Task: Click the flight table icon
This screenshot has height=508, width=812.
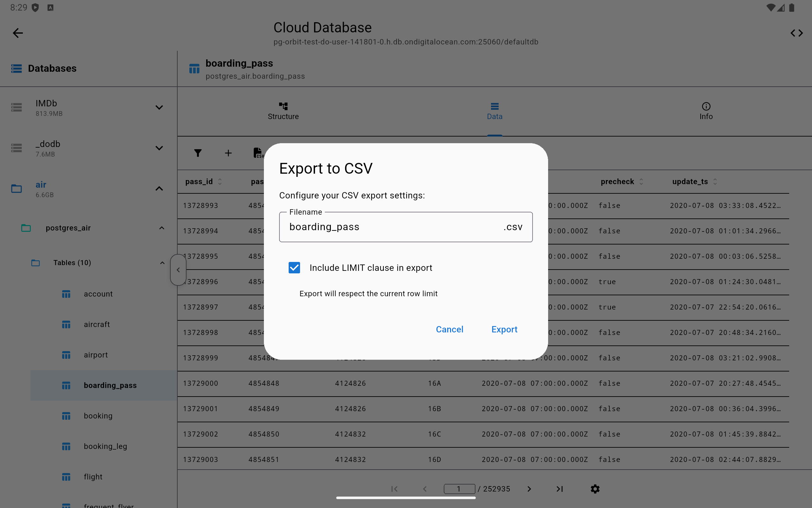Action: [x=66, y=477]
